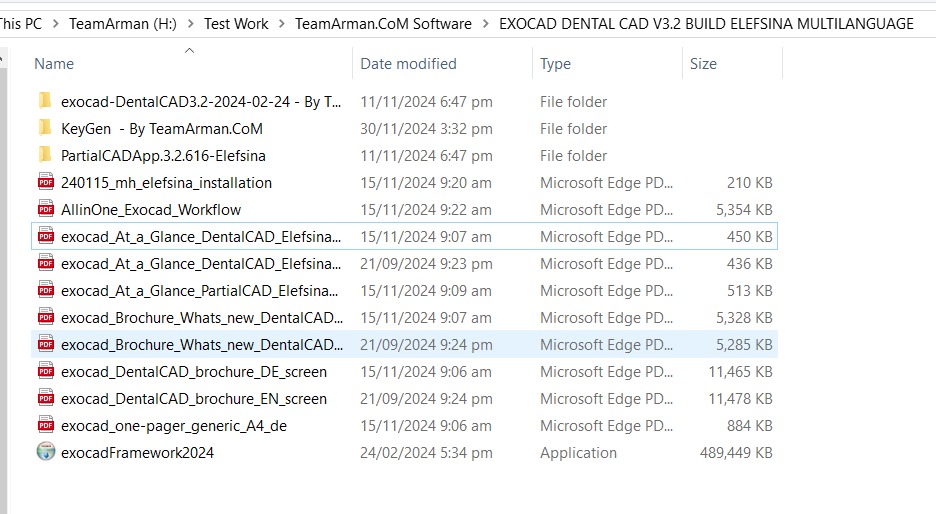Click PDF icon of exocad_At_a_Glance_PartialCAD file
This screenshot has height=514, width=936.
46,290
